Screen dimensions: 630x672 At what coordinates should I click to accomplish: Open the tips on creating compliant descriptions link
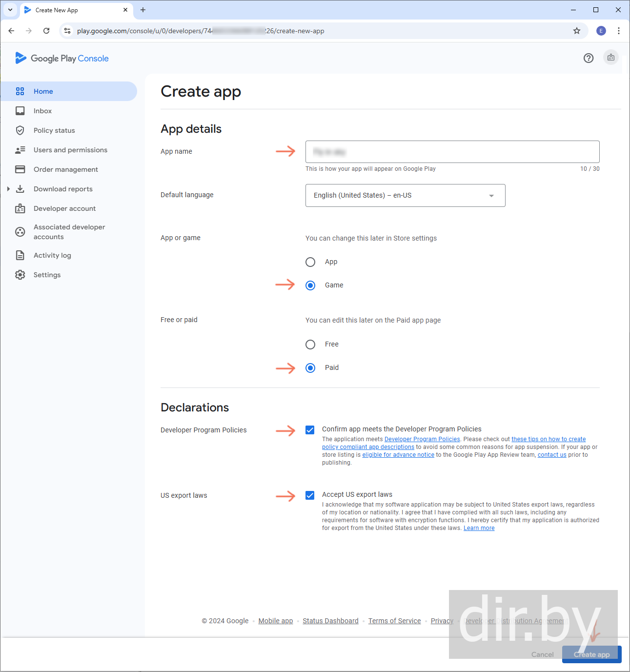pos(549,439)
